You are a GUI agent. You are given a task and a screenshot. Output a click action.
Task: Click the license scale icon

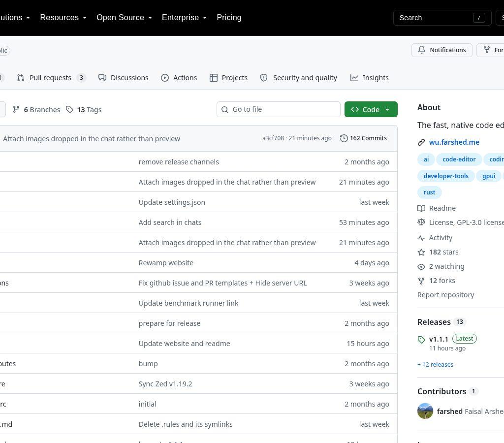pyautogui.click(x=421, y=222)
